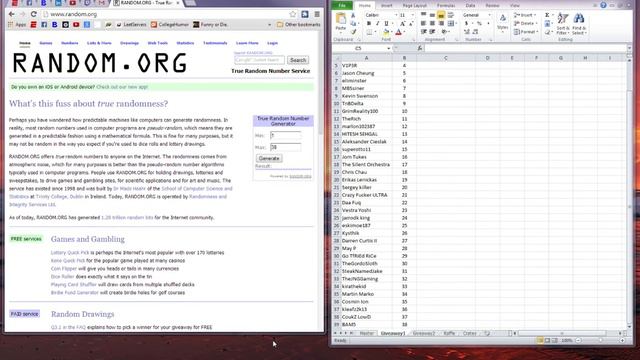Switch to the Page Layout ribbon tab

click(415, 6)
